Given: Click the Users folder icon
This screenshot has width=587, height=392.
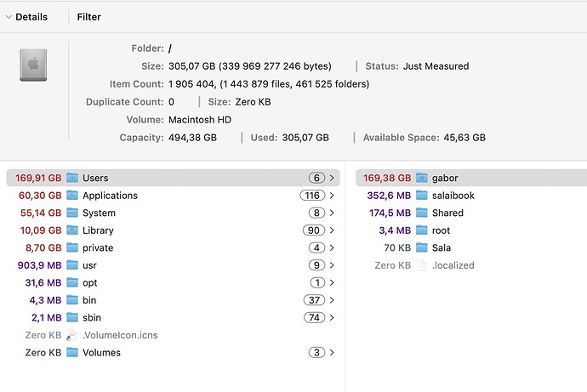Looking at the screenshot, I should click(72, 178).
